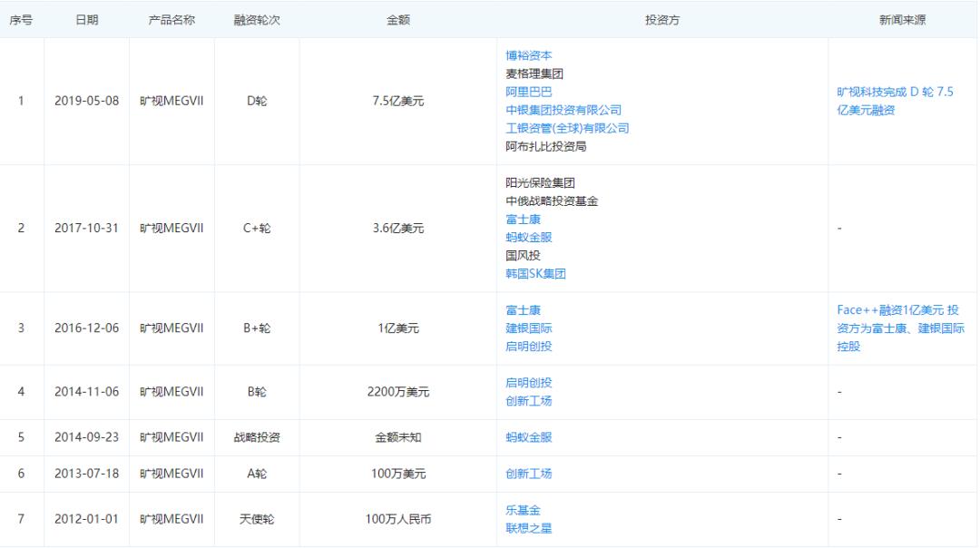Open the 韩国SK集团 investor link
Screen dimensions: 980x548
coord(535,274)
